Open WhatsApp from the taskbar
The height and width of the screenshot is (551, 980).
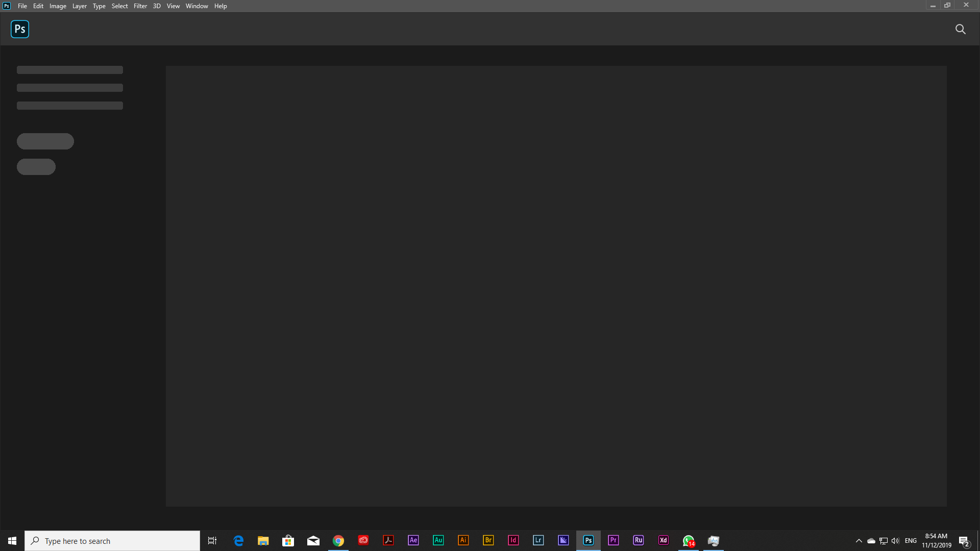point(688,540)
